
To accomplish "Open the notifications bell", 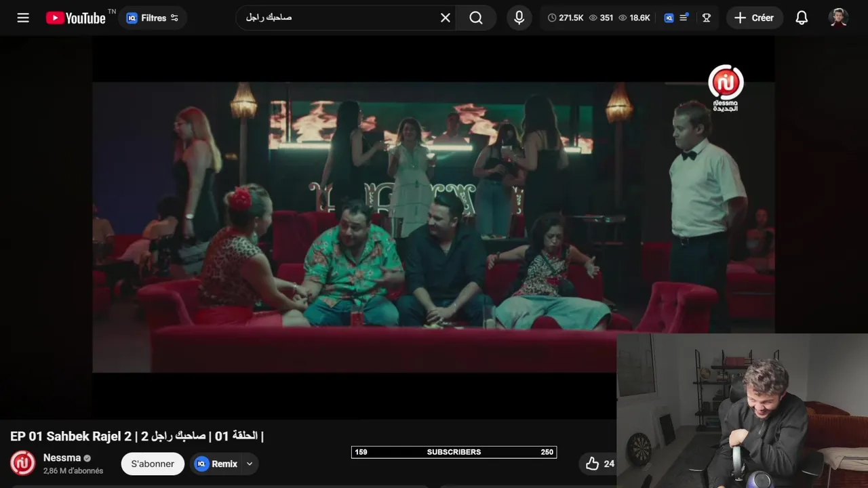I will click(802, 18).
